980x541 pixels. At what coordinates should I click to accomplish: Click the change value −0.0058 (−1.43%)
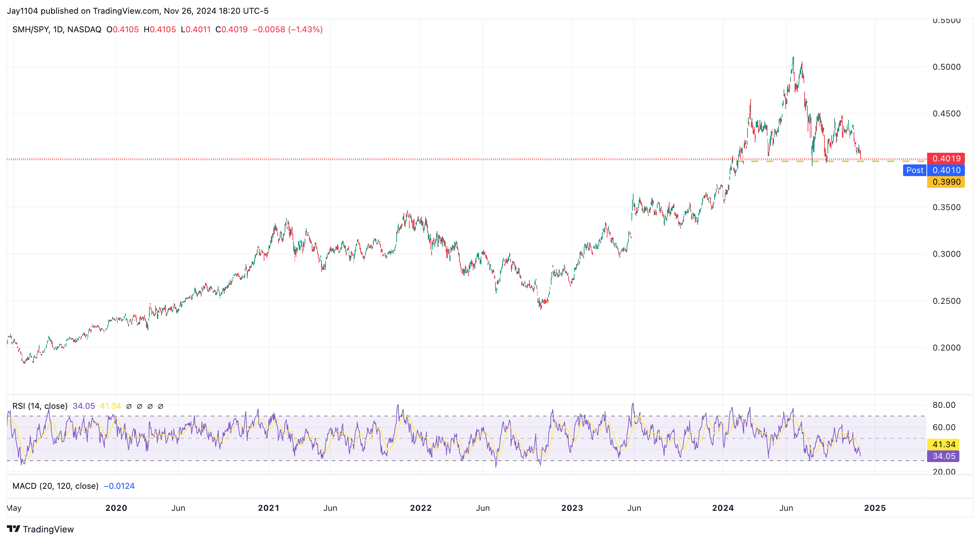288,29
